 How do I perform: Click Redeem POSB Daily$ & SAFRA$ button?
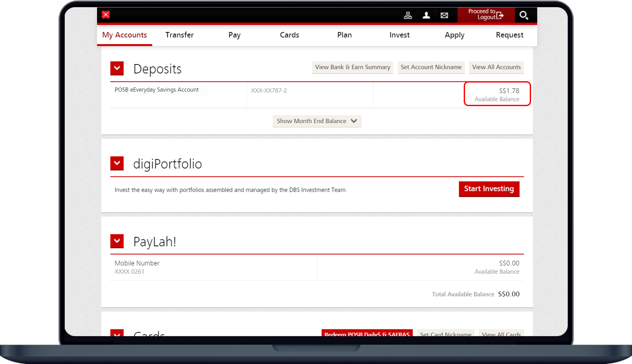tap(367, 333)
